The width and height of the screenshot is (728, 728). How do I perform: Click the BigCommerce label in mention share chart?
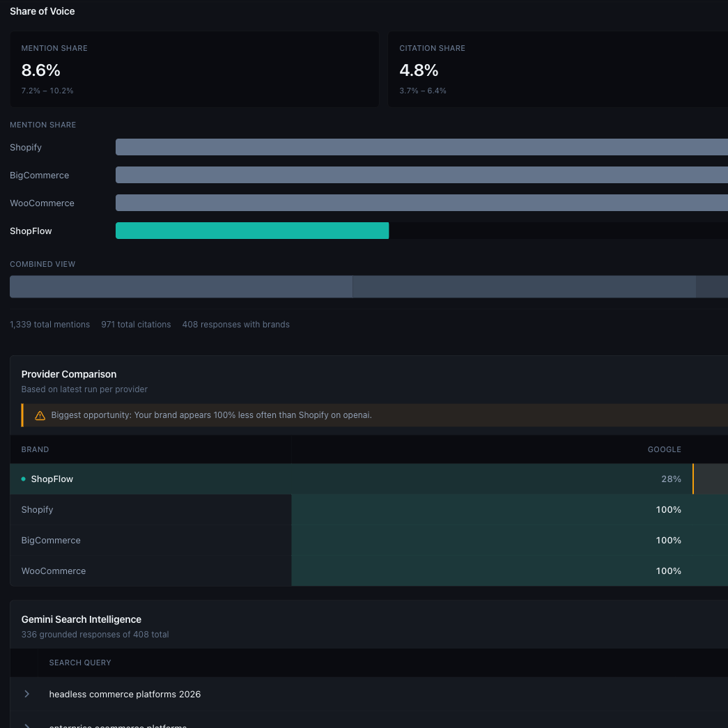pyautogui.click(x=40, y=175)
